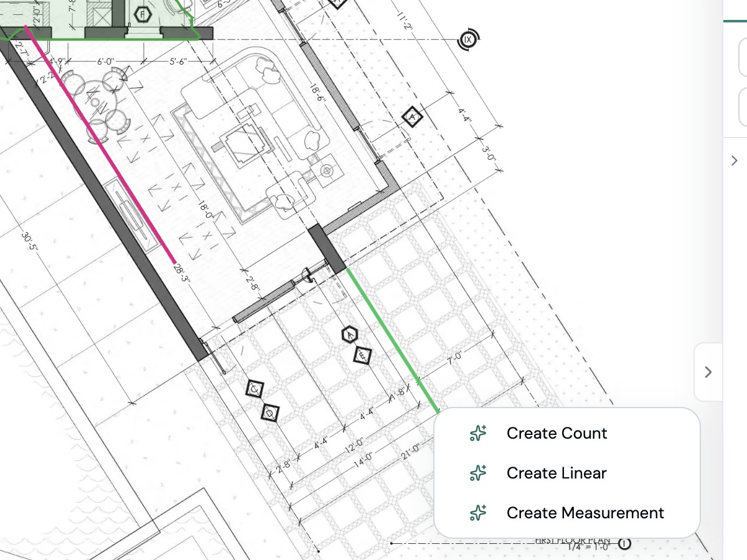Click the diamond C marker on the patio
This screenshot has width=747, height=560.
[x=255, y=390]
